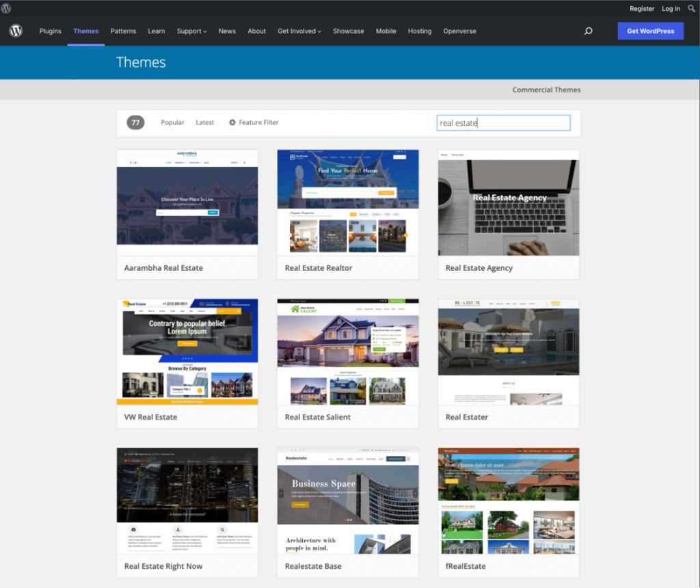Click the Feature Filter gear icon

234,122
